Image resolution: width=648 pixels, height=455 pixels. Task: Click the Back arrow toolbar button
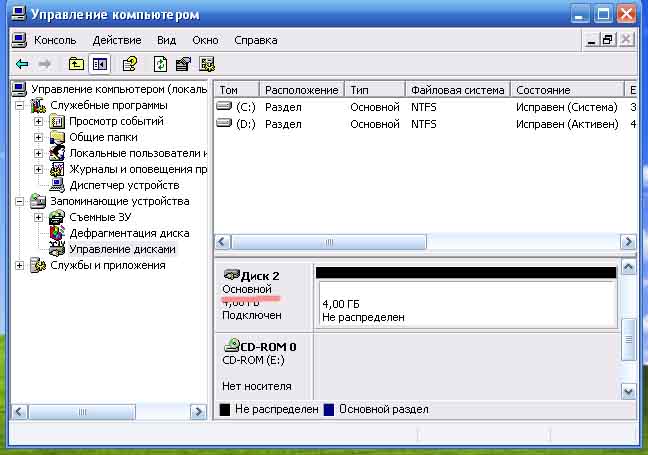[x=21, y=64]
